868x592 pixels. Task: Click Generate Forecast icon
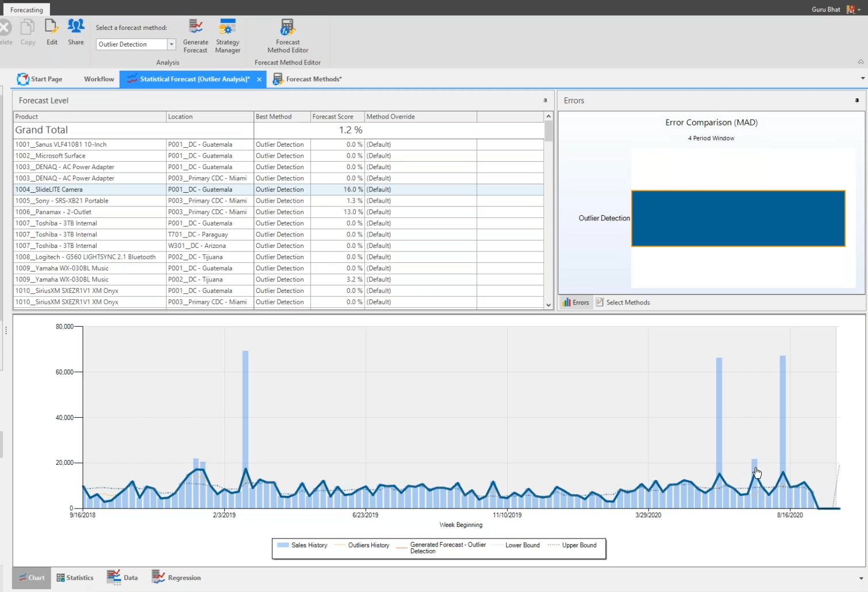(x=195, y=36)
